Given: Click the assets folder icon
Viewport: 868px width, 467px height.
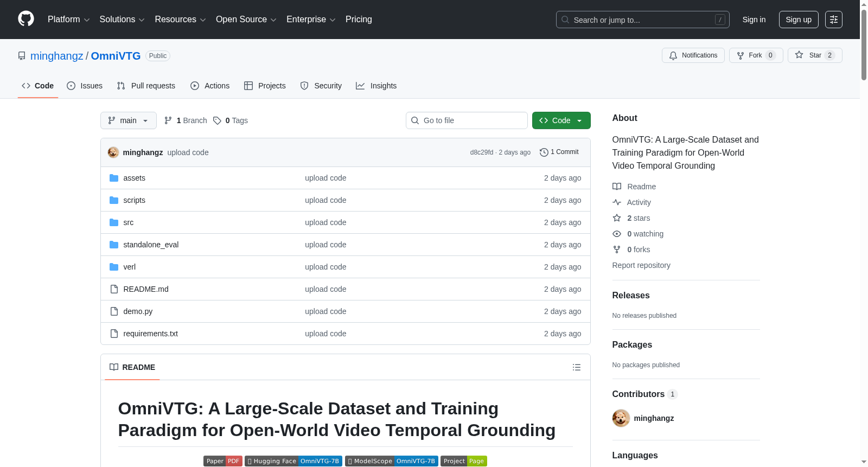Looking at the screenshot, I should point(114,178).
